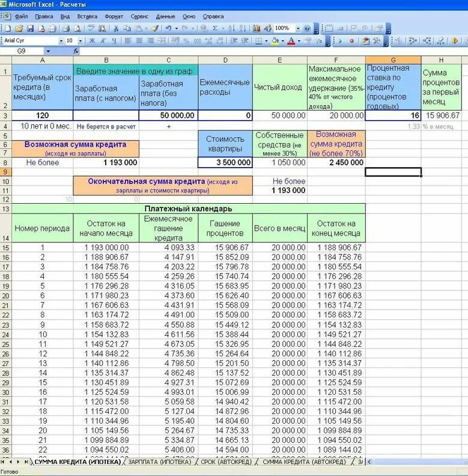This screenshot has height=476, width=468.
Task: Click the Open file folder icon
Action: tap(19, 28)
